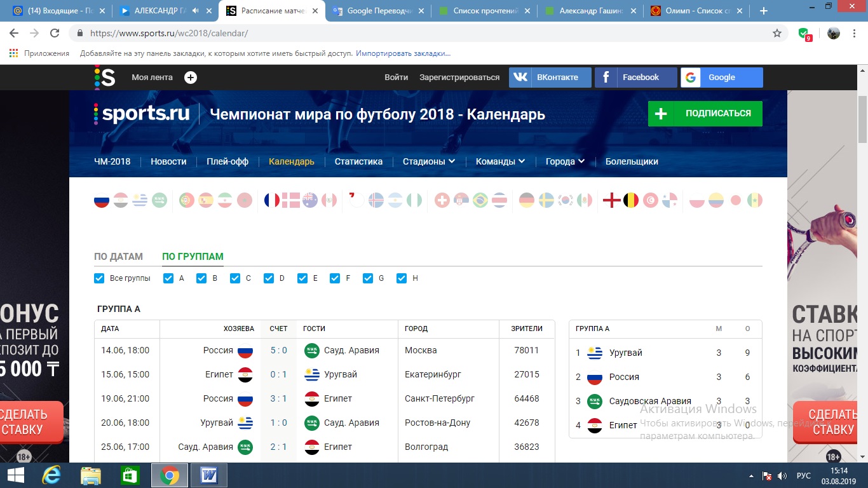Open the Новости section

[168, 161]
